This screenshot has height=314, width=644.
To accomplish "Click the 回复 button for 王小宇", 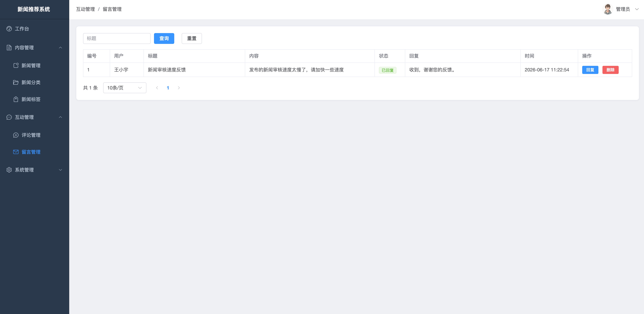I will 590,70.
